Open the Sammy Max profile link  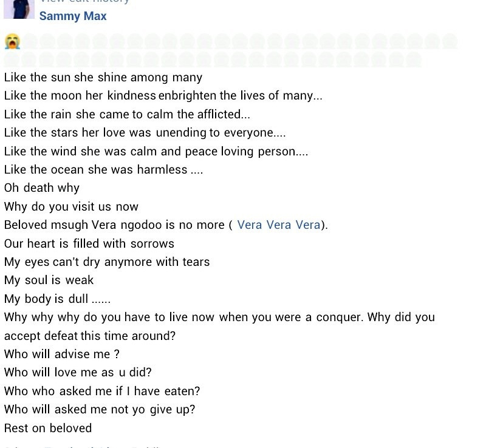[73, 16]
